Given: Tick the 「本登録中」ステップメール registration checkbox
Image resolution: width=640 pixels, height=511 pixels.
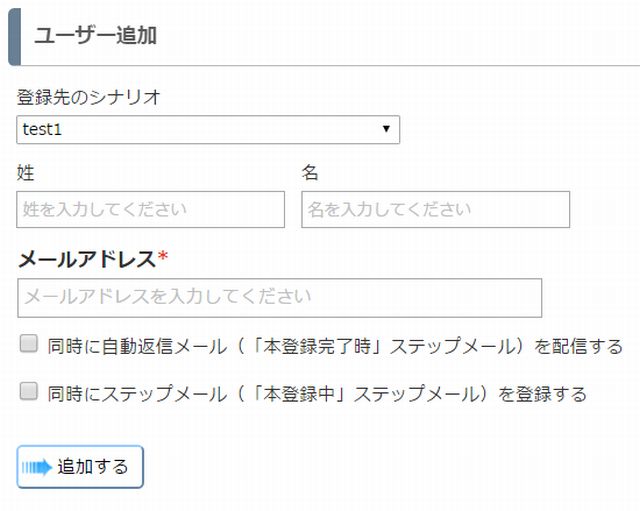Looking at the screenshot, I should [29, 391].
